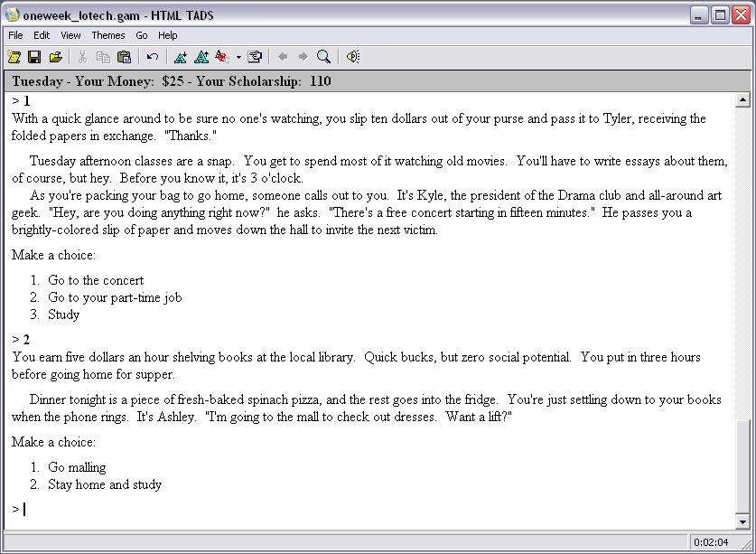Decrease the font size with the A-down icon
Screen dimensions: 756x554
tap(181, 57)
